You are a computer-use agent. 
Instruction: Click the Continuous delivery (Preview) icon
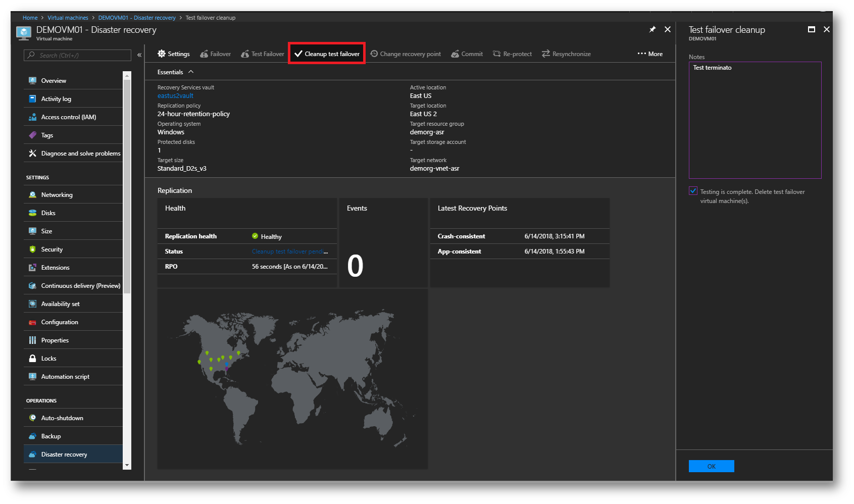tap(32, 285)
